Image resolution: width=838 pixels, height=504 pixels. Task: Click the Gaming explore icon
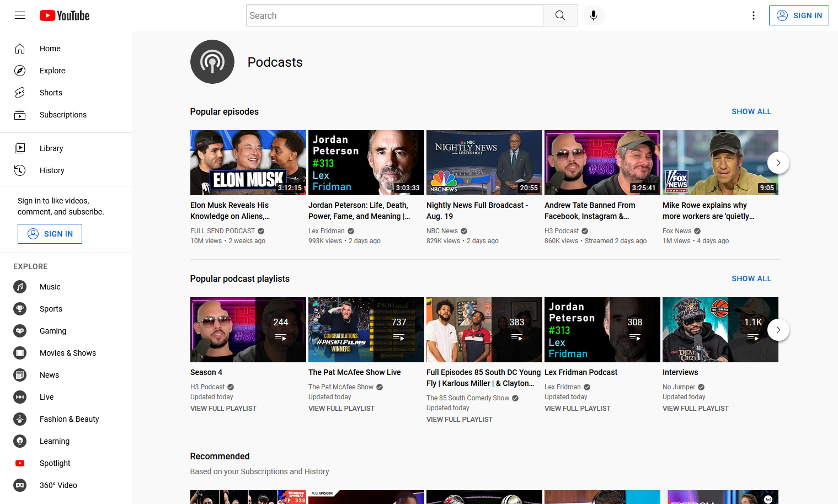click(x=20, y=331)
